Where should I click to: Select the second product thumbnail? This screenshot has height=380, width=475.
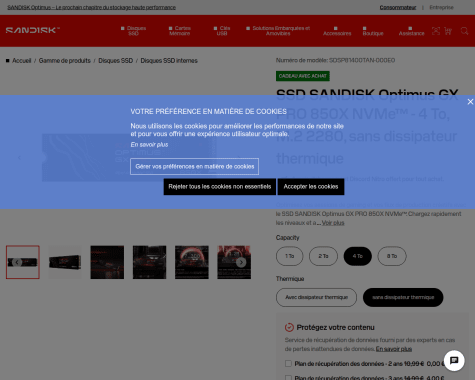click(65, 262)
